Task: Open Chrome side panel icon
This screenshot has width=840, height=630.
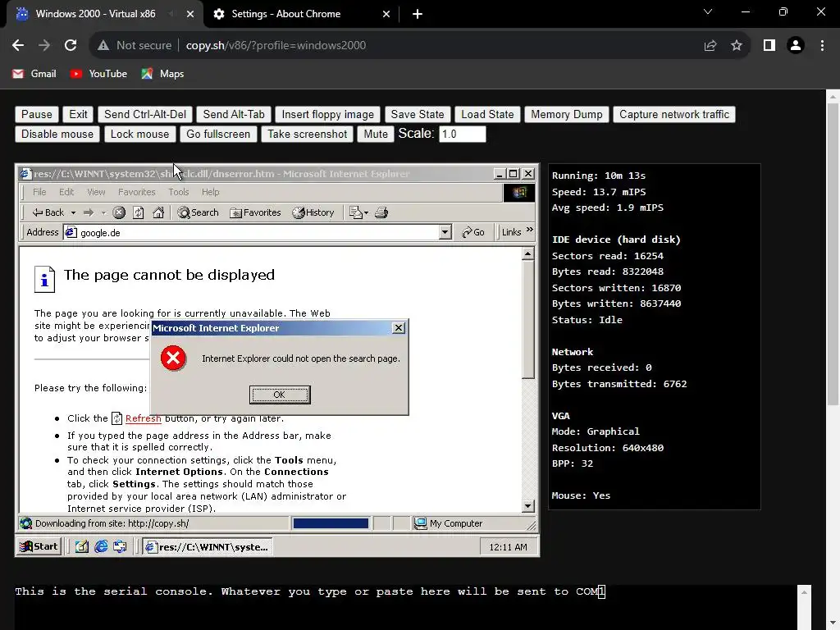Action: (x=769, y=46)
